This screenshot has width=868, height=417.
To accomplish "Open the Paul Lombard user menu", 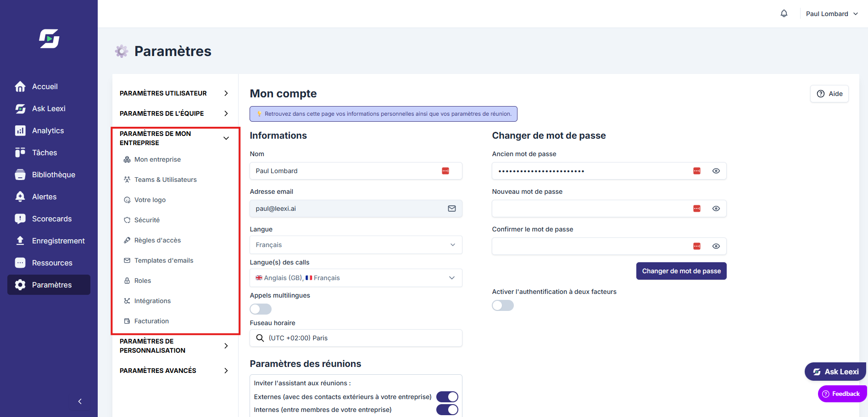I will pos(832,14).
